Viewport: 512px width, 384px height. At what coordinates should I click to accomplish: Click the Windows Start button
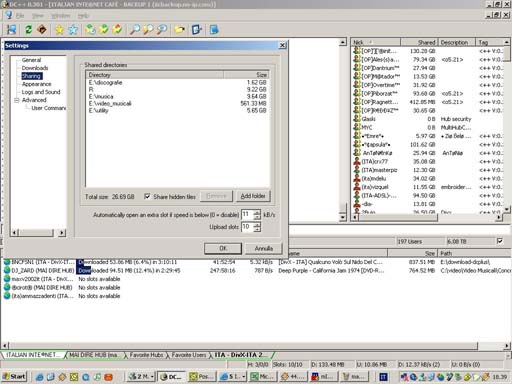14,377
